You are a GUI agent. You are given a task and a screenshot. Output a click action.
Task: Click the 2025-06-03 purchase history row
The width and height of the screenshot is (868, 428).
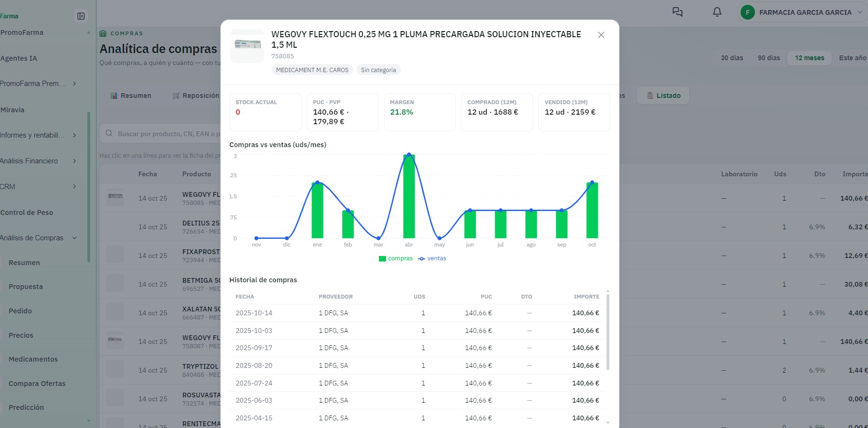417,400
